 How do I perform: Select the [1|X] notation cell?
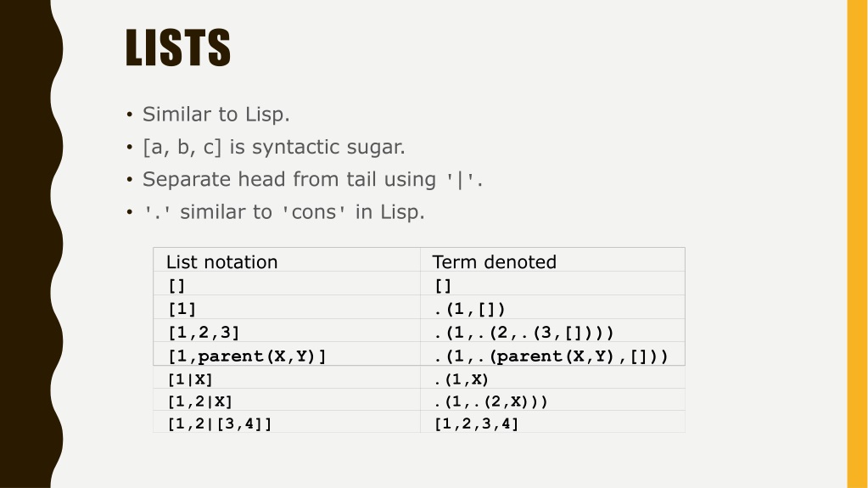pyautogui.click(x=287, y=377)
